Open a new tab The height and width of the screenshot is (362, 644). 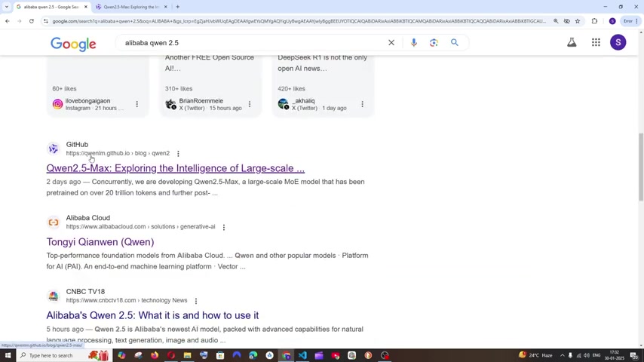point(177,7)
